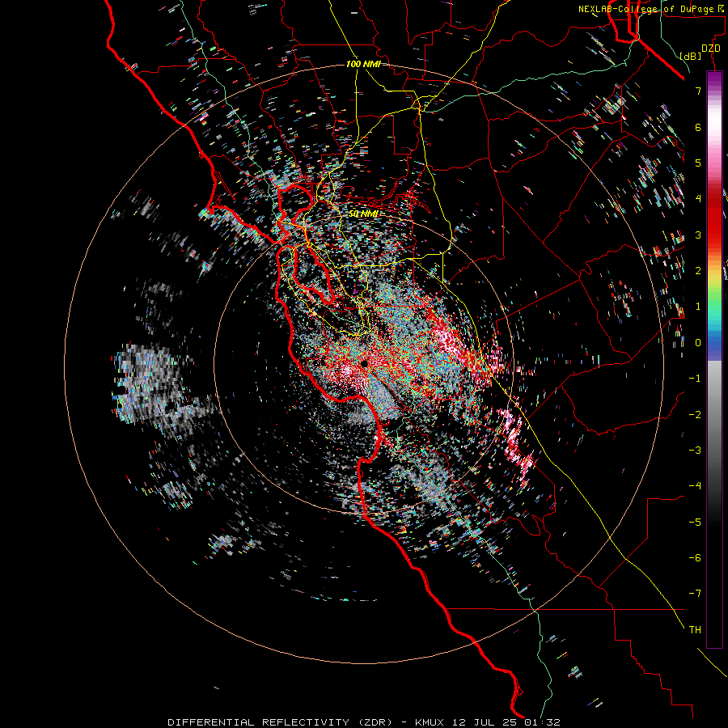Click the scale value -7 label
Viewport: 728px width, 728px height.
pyautogui.click(x=695, y=594)
